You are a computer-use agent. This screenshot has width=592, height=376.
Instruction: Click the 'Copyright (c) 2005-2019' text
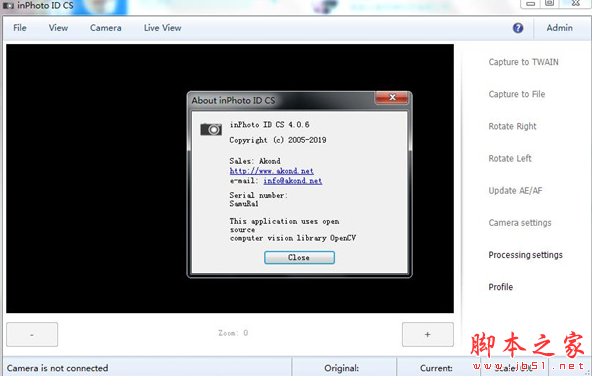(278, 140)
